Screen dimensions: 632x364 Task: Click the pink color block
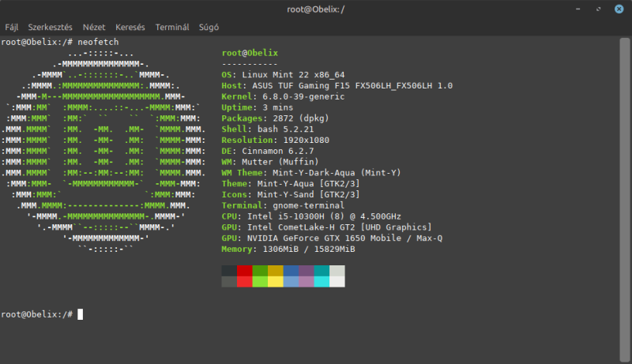point(307,281)
